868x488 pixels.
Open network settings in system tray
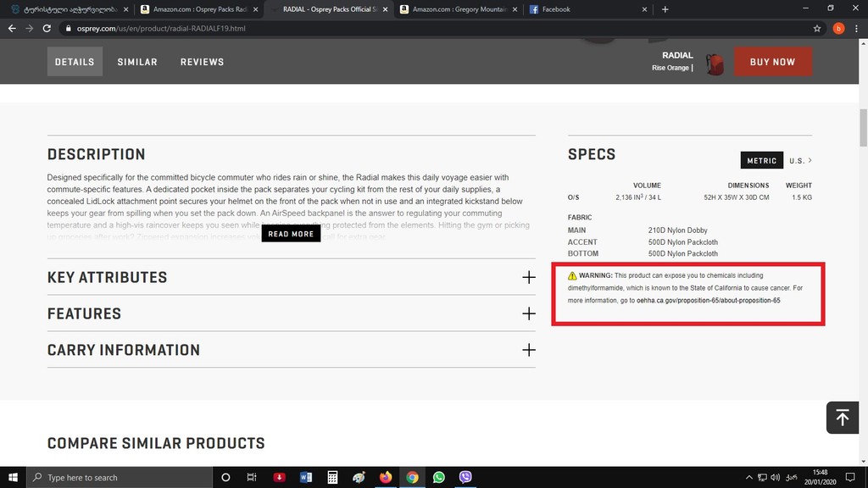(762, 478)
